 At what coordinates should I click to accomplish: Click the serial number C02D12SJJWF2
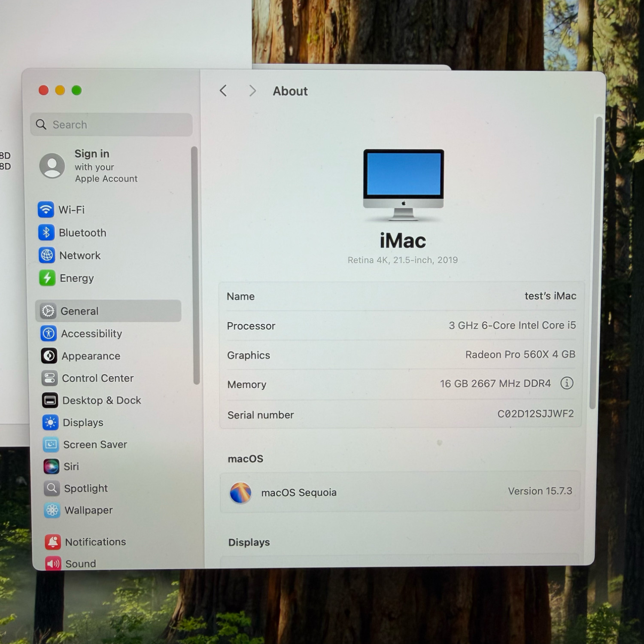click(x=535, y=413)
